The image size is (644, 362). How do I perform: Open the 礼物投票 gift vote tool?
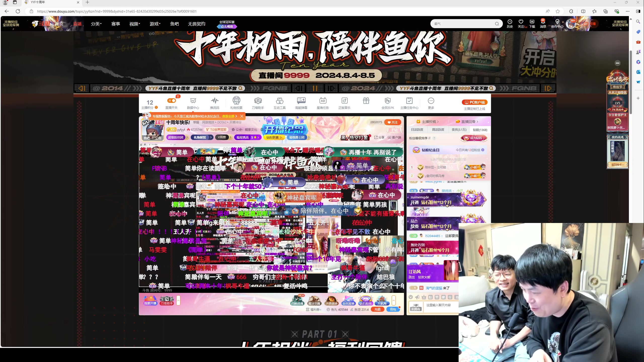click(236, 103)
